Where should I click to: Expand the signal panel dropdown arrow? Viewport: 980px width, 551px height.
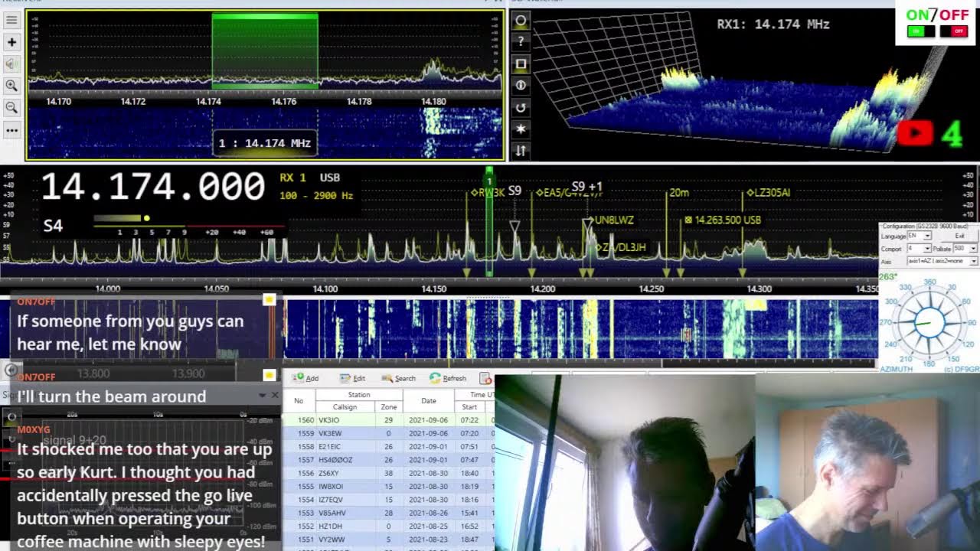pos(263,395)
